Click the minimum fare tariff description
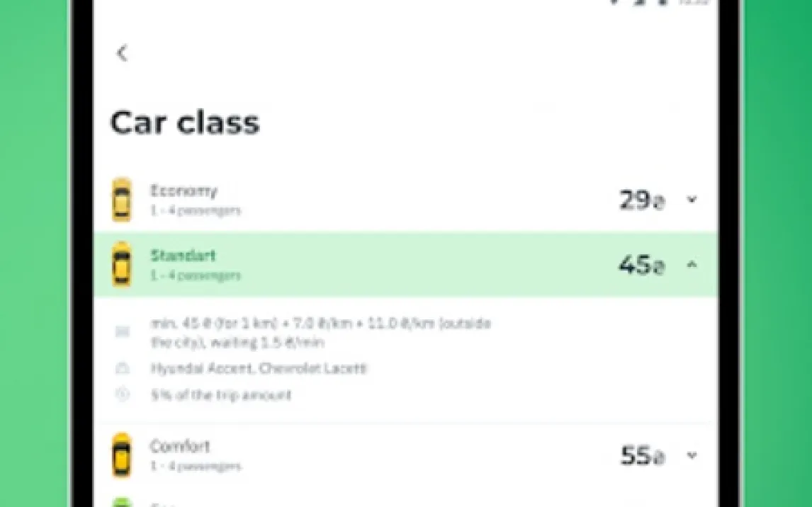Screen dimensions: 812x507 [x=320, y=333]
